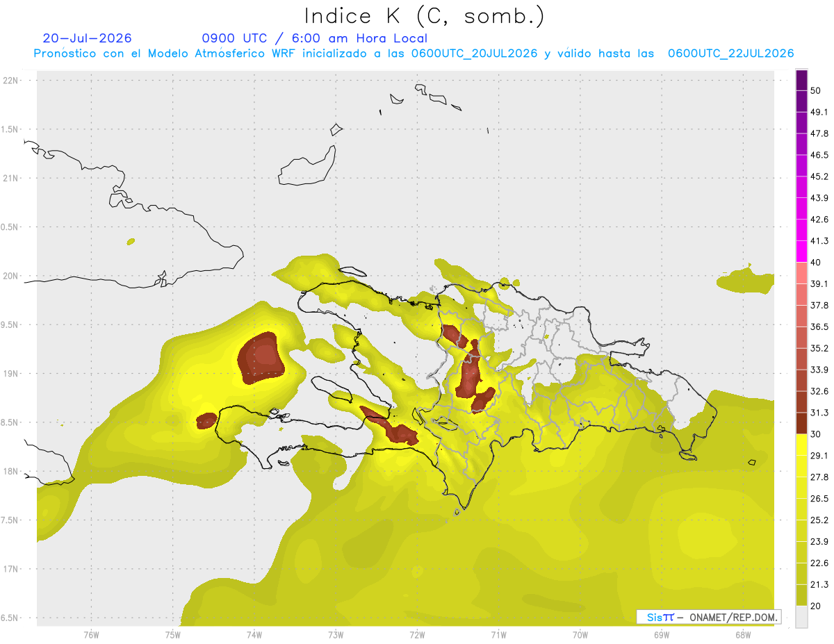
Task: Click the "18N" latitude axis label
Action: [11, 471]
